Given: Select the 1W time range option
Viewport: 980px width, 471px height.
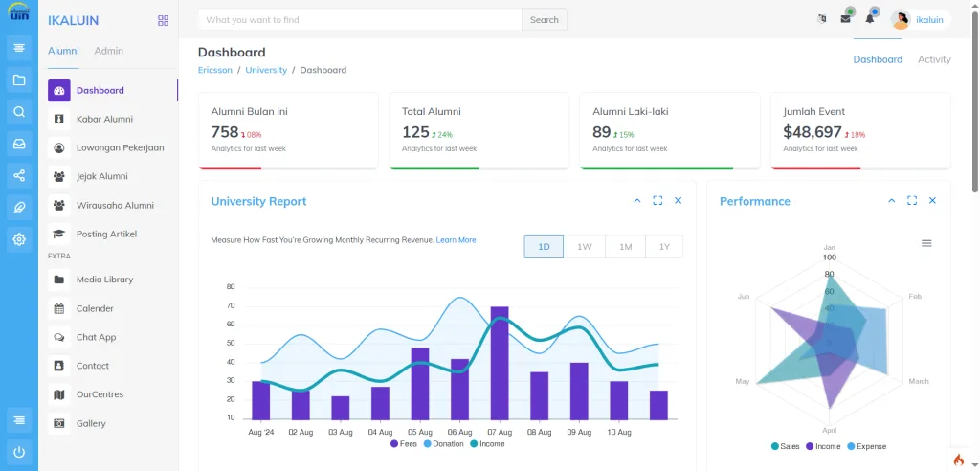Looking at the screenshot, I should click(x=584, y=246).
